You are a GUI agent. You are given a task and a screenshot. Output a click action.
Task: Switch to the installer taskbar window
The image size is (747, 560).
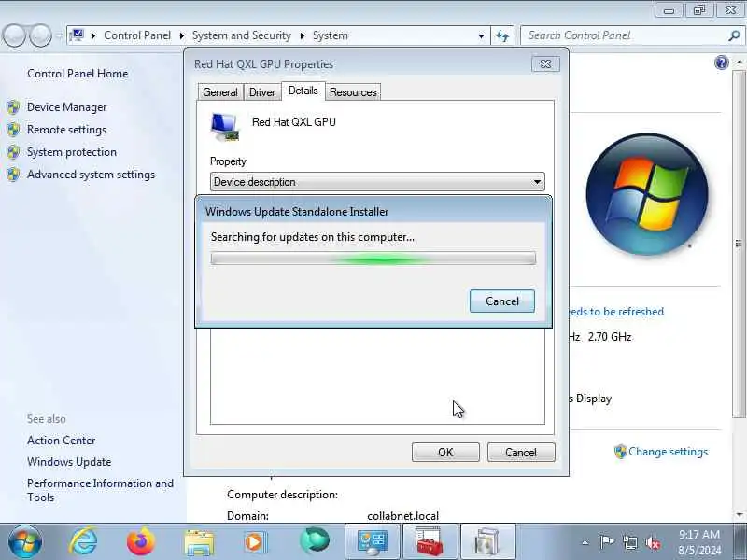pos(487,541)
